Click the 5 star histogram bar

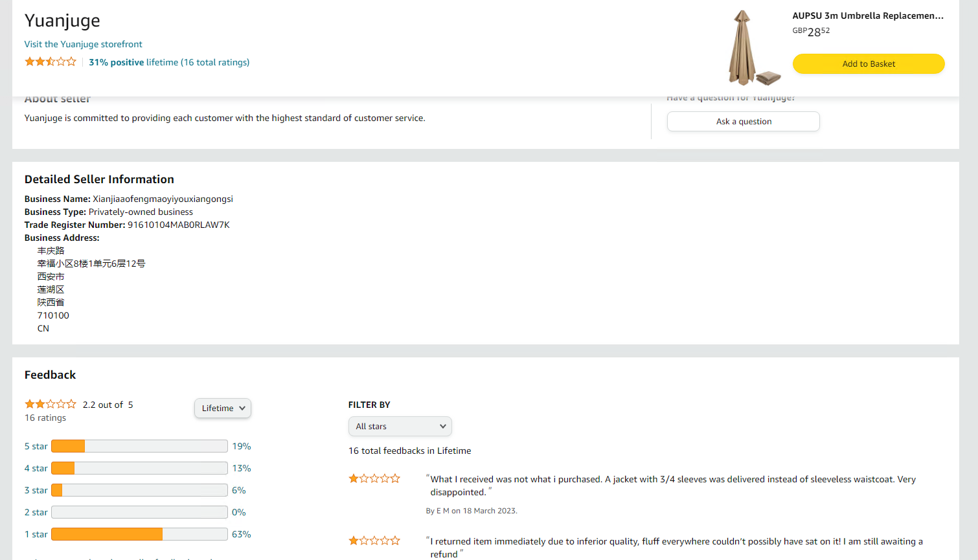click(139, 446)
